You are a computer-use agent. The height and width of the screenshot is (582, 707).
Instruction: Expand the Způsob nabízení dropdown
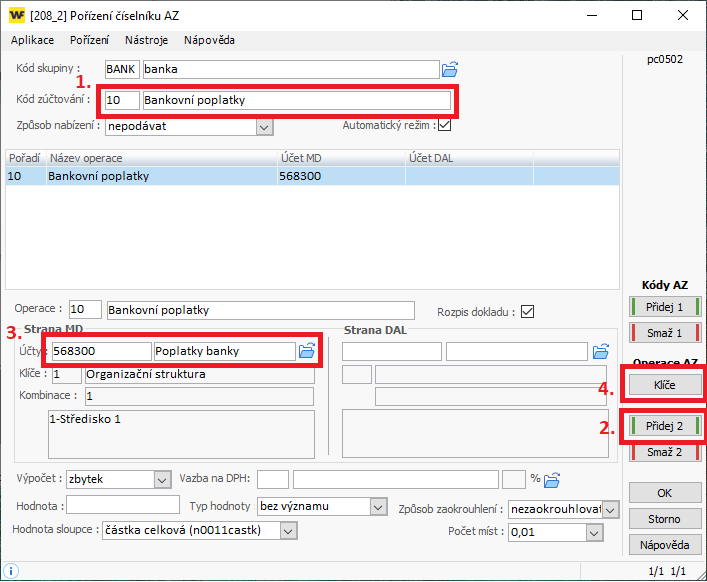pyautogui.click(x=264, y=127)
